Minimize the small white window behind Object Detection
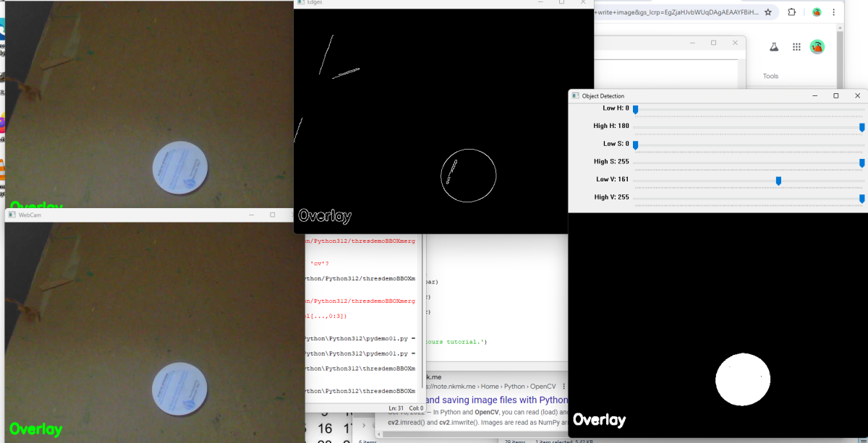 click(692, 43)
